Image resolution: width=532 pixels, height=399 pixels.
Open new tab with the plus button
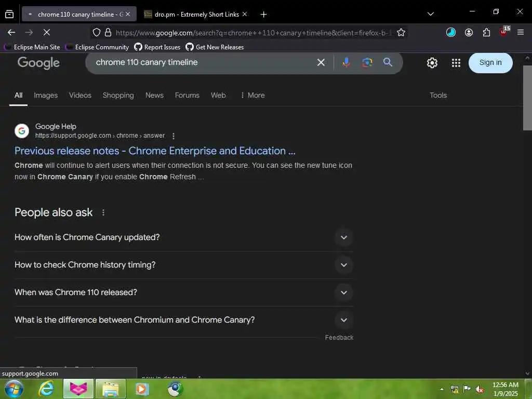coord(263,14)
